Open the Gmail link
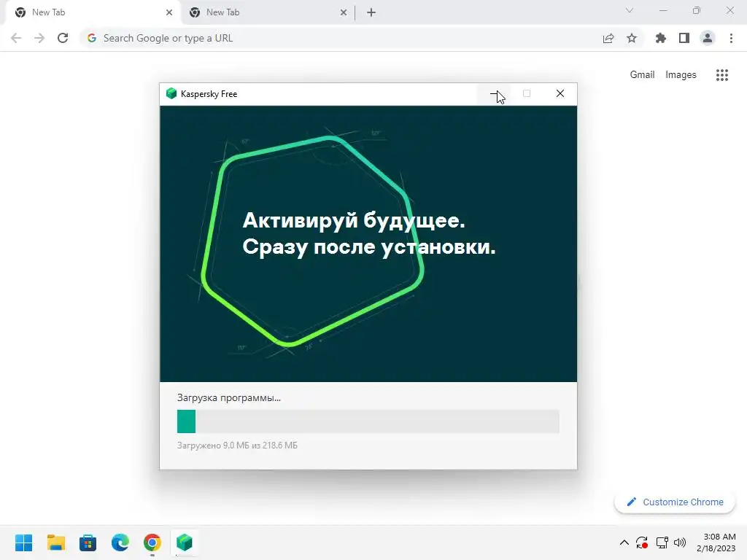The height and width of the screenshot is (560, 747). coord(642,75)
